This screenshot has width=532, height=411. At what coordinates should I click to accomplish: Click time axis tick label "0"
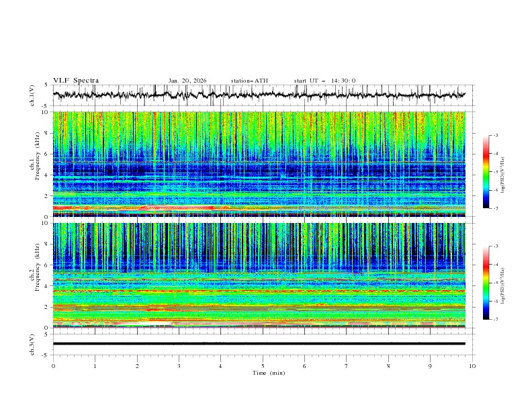53,366
